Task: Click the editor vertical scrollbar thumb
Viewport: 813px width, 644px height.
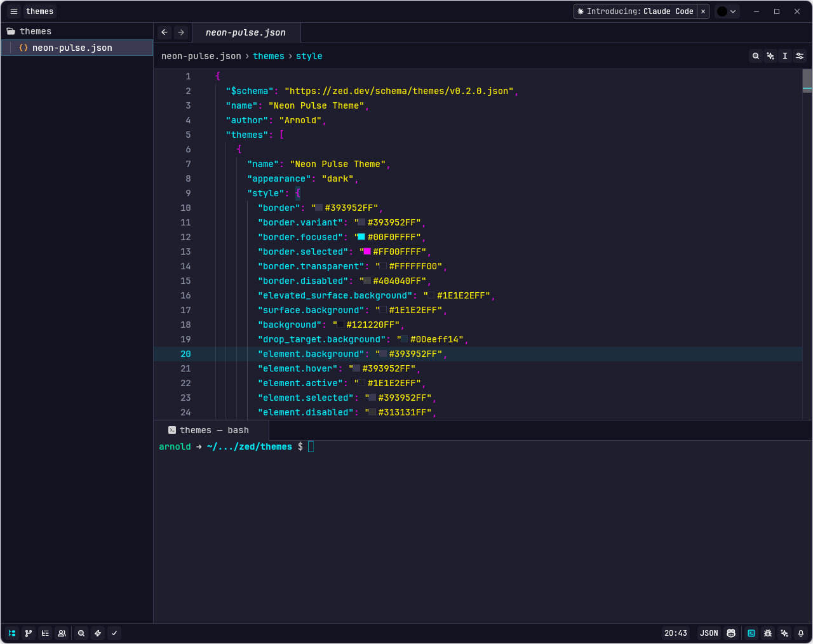Action: [807, 81]
